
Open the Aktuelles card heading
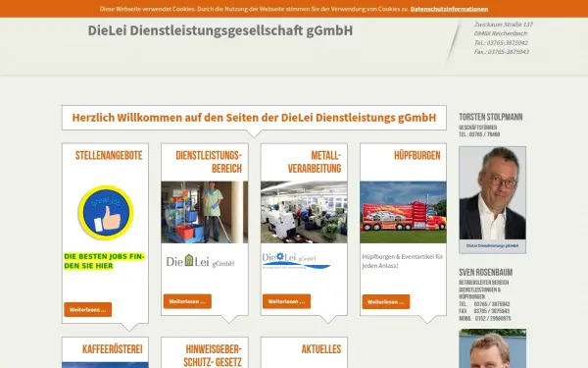tap(321, 349)
